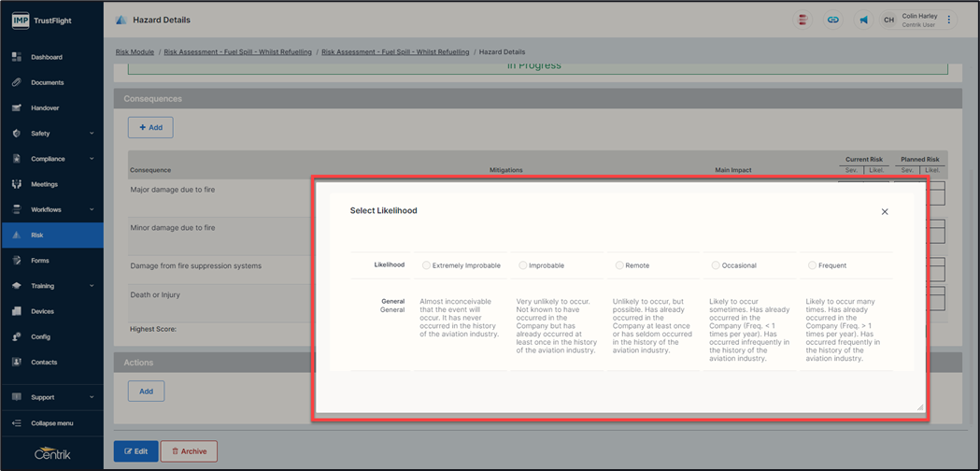This screenshot has width=980, height=471.
Task: Click the announcements megaphone icon
Action: (x=863, y=20)
